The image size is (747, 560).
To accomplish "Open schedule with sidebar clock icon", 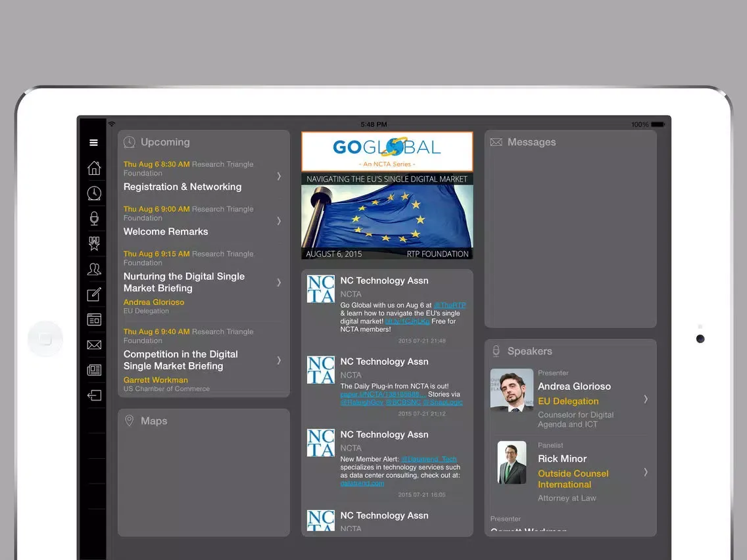I will [94, 193].
